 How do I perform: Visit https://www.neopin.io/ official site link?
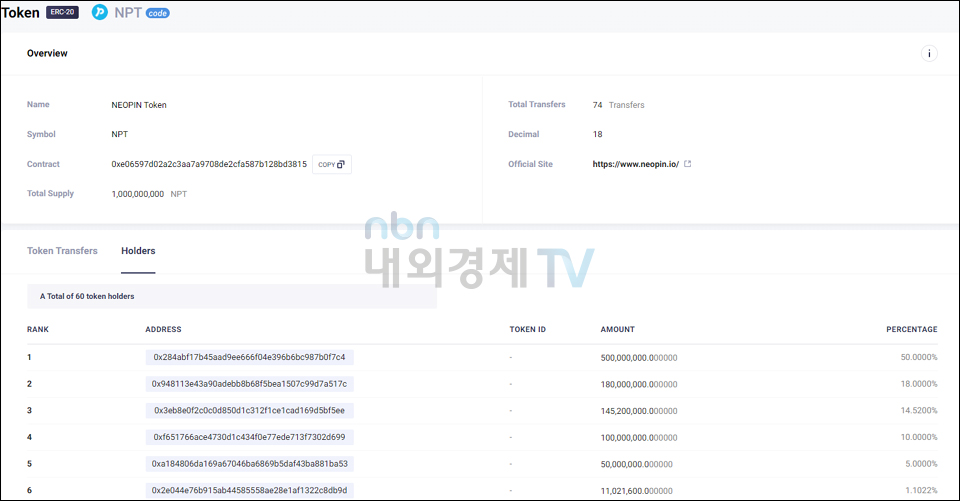click(636, 164)
